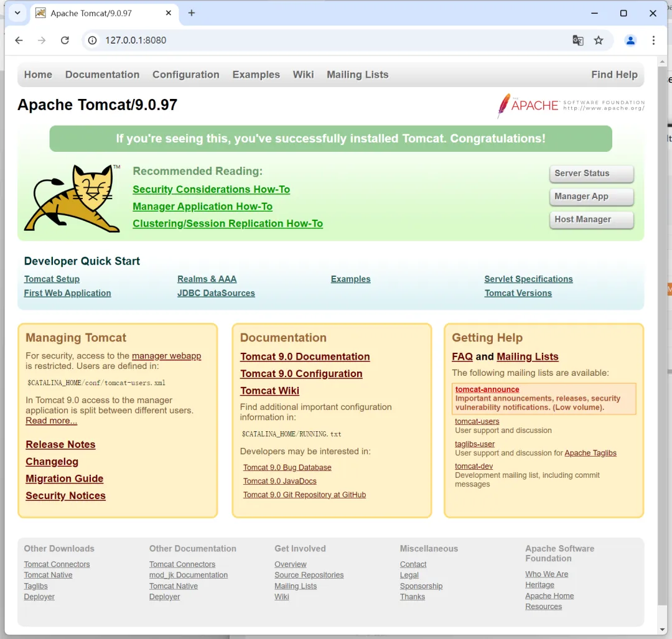Open the FAQ link in Getting Help
The image size is (672, 639).
[x=462, y=357]
